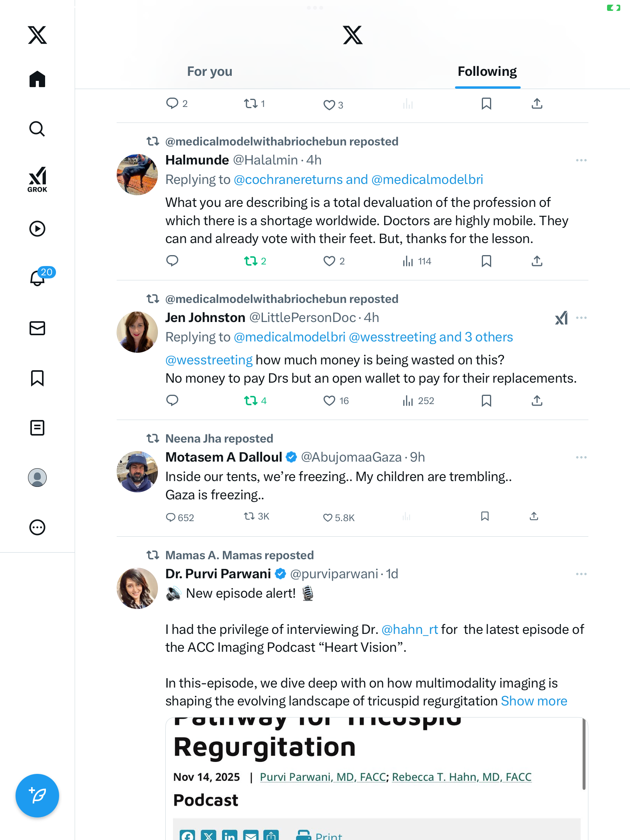
Task: Open the video play icon in sidebar
Action: [x=37, y=229]
